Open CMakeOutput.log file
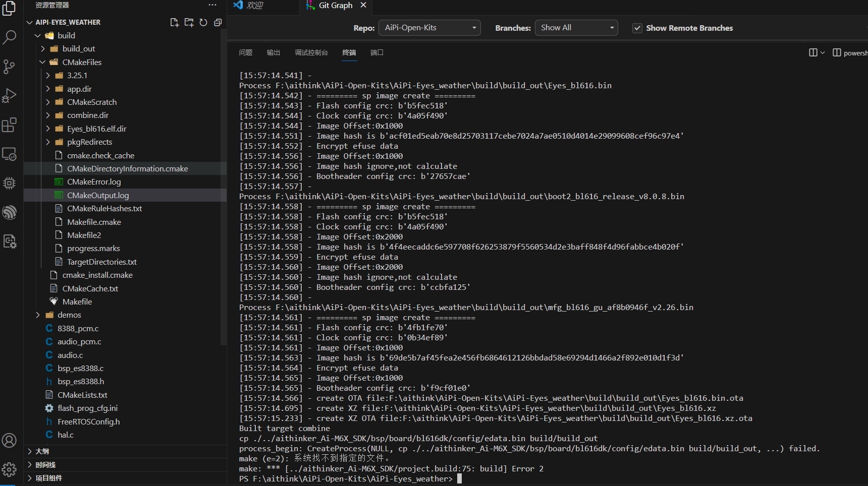 [98, 195]
